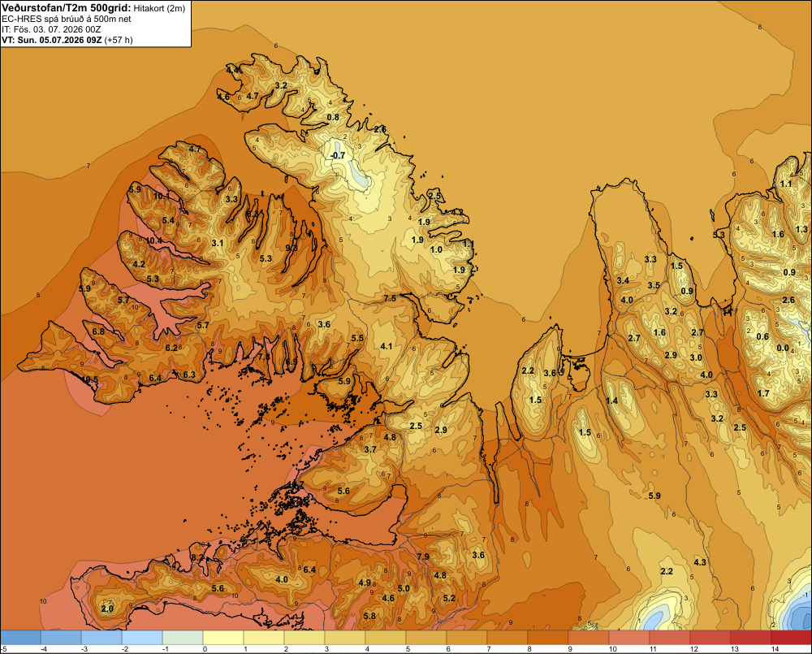Click the "-0.7" temperature value on the glacier
The image size is (812, 654).
coord(338,155)
